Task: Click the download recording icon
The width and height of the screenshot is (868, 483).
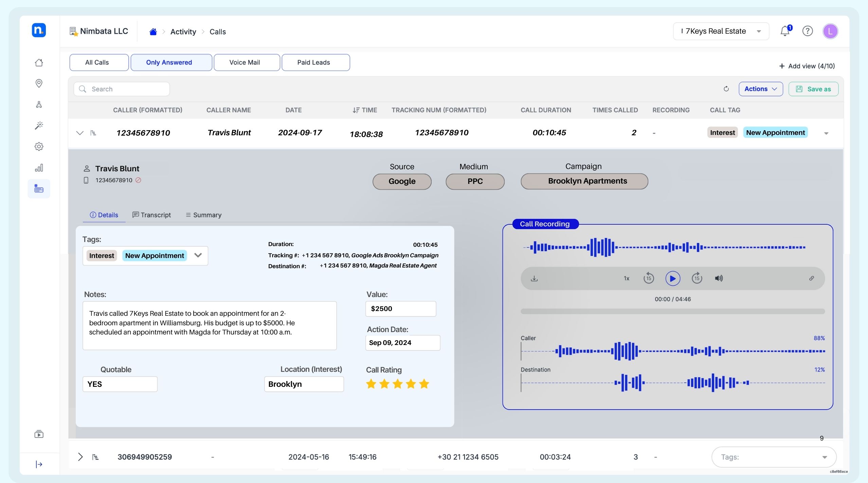Action: 534,278
